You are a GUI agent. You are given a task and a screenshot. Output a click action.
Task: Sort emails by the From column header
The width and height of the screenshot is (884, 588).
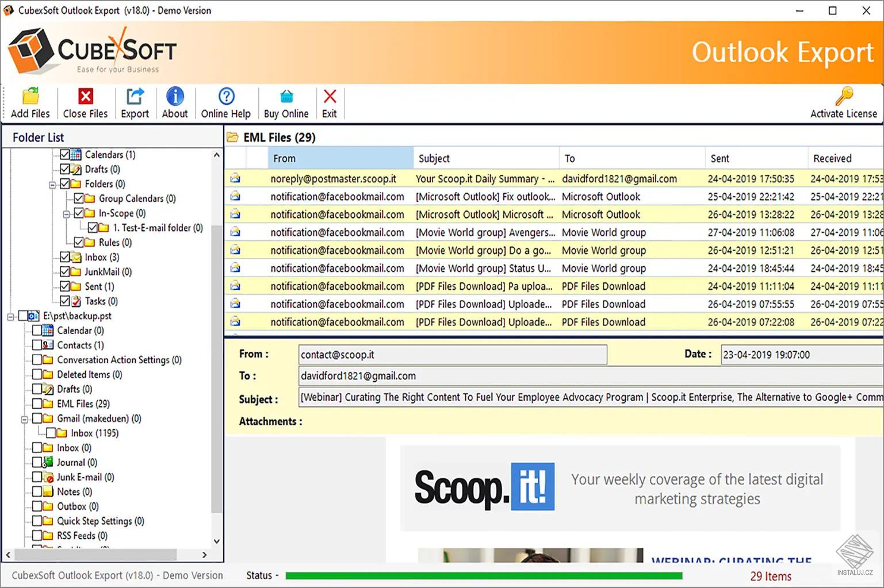click(x=340, y=159)
